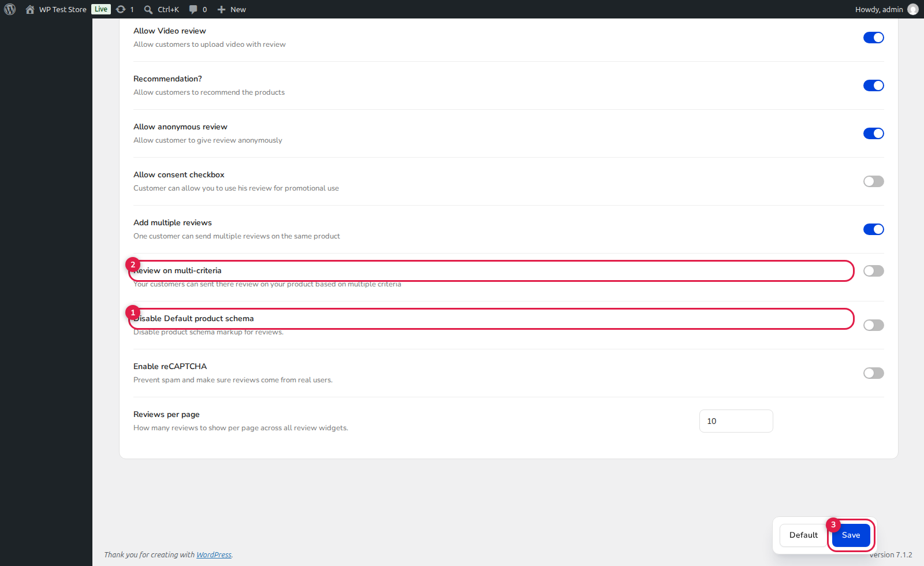Enable the reCAPTCHA switch
Image resolution: width=924 pixels, height=566 pixels.
click(874, 373)
